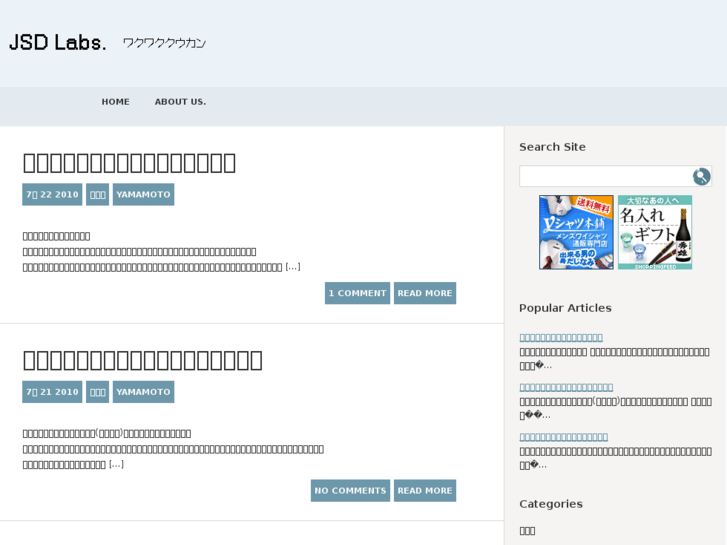This screenshot has height=545, width=727.
Task: Open the JSD Labs. site logo
Action: point(57,42)
